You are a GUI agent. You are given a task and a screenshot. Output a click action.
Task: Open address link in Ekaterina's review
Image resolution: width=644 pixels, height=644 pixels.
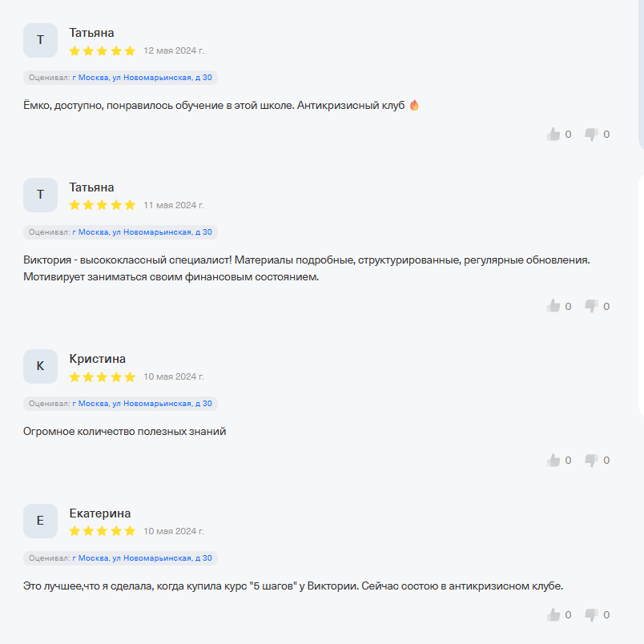coord(143,558)
